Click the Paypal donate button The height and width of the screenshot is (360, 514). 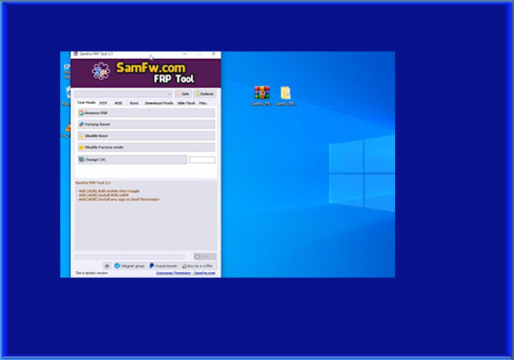(x=163, y=266)
